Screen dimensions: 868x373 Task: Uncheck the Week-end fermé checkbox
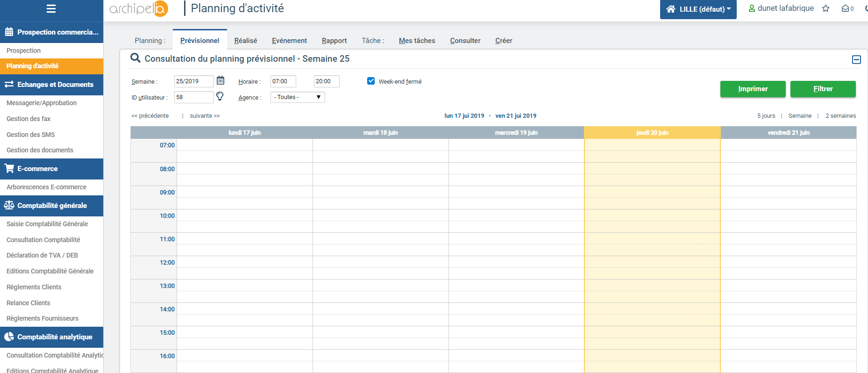(371, 81)
